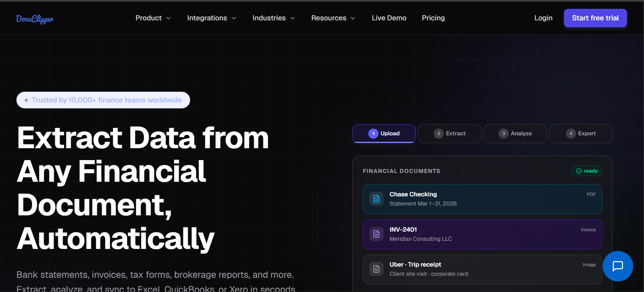This screenshot has height=292, width=644.
Task: Click the Trusted by 10,000+ finance teams badge
Action: coord(103,100)
